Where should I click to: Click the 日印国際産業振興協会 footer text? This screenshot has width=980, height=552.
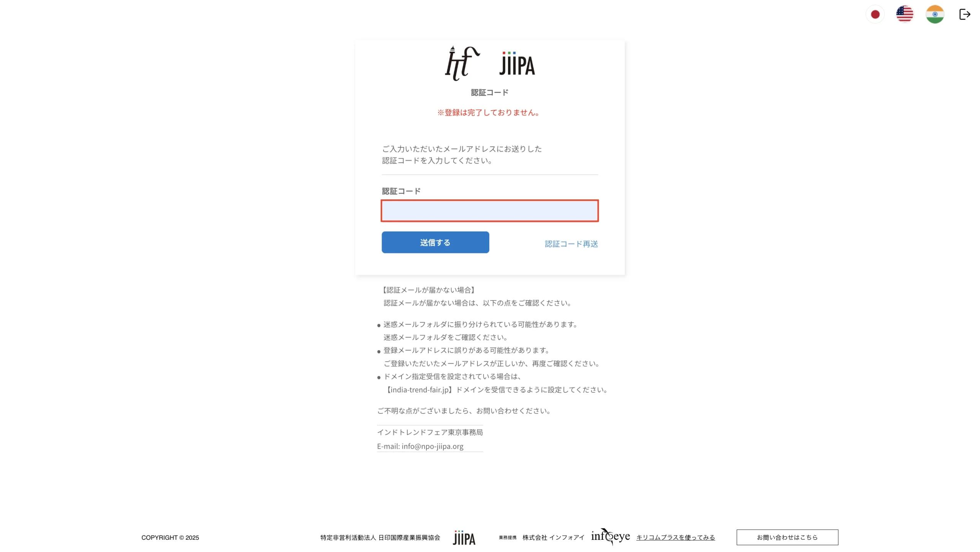point(409,537)
